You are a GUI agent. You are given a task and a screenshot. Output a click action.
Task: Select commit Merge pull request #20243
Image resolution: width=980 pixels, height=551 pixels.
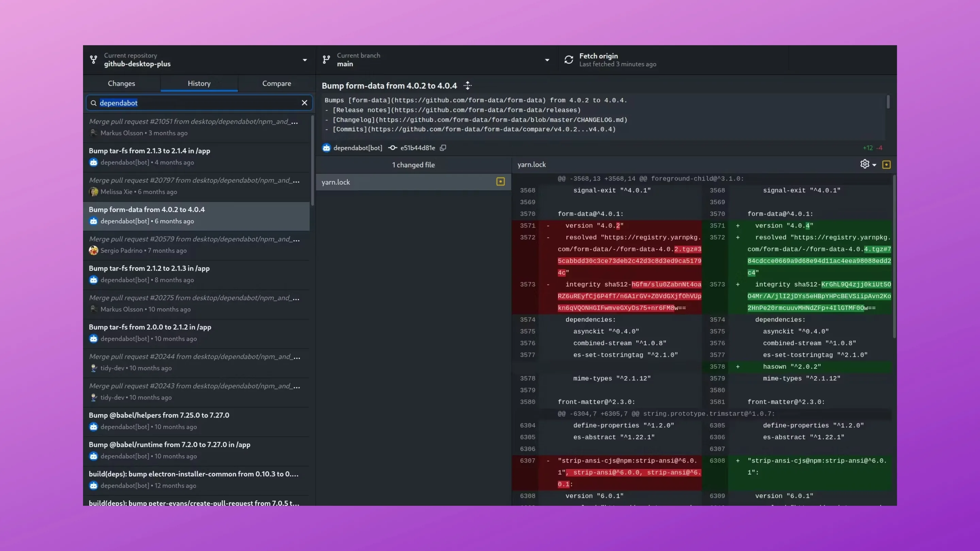[x=196, y=392]
